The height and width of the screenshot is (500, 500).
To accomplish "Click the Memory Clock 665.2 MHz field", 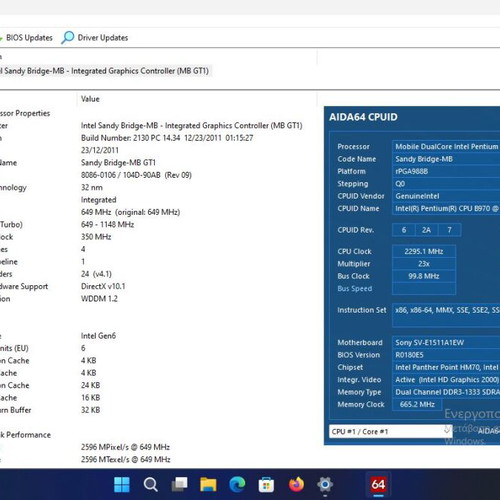I will point(417,404).
